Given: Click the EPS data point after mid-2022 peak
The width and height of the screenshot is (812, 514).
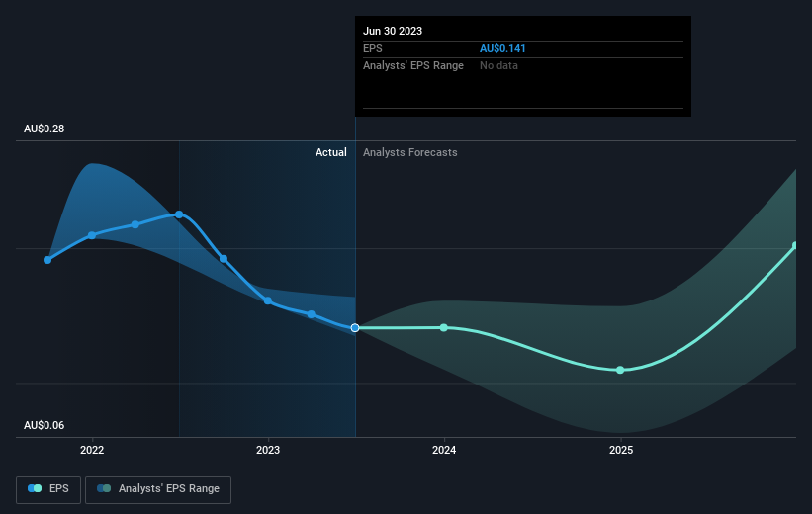Looking at the screenshot, I should [224, 259].
